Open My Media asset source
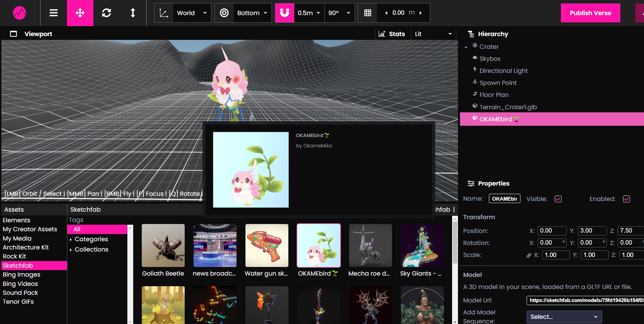 click(17, 238)
